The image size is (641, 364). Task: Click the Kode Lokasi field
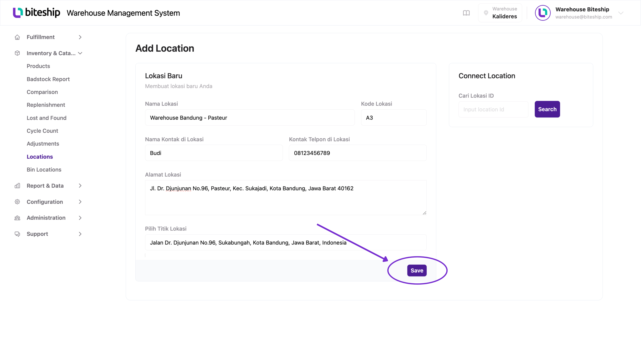[394, 117]
